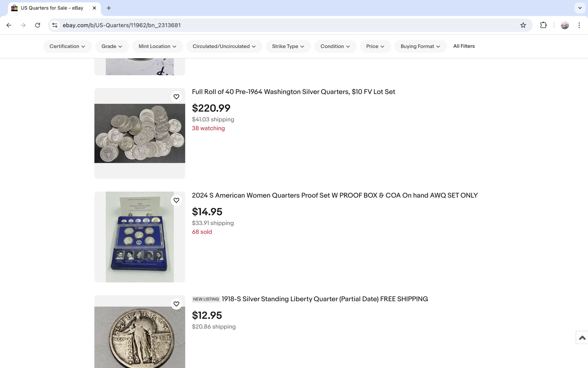The height and width of the screenshot is (368, 588).
Task: Click the scroll-to-top arrow button
Action: [582, 338]
